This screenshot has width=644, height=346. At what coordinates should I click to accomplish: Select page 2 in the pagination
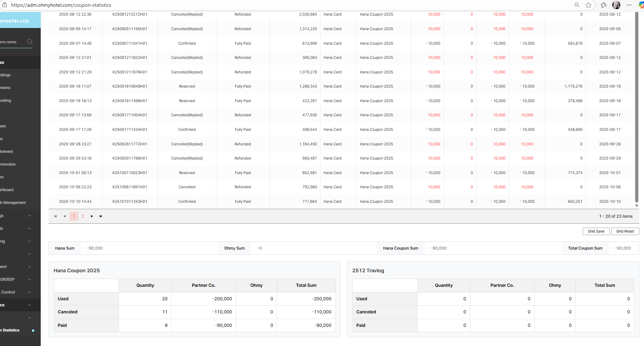coord(83,216)
